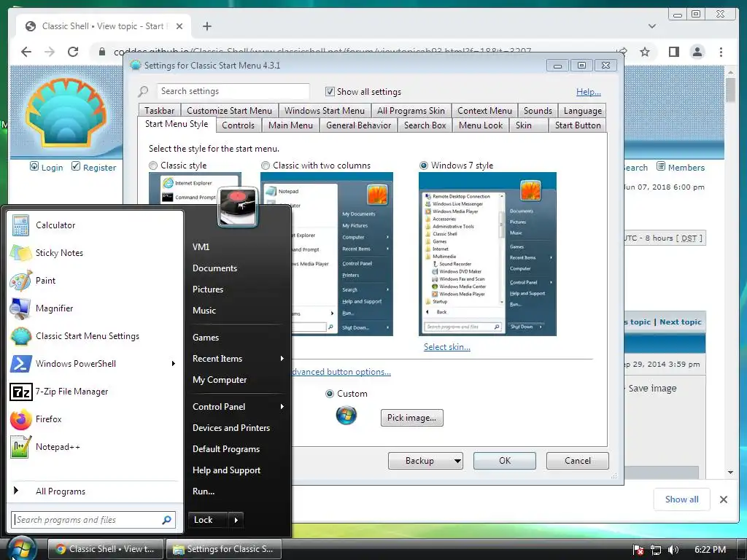Open Chrome three-dot menu

pos(721,52)
